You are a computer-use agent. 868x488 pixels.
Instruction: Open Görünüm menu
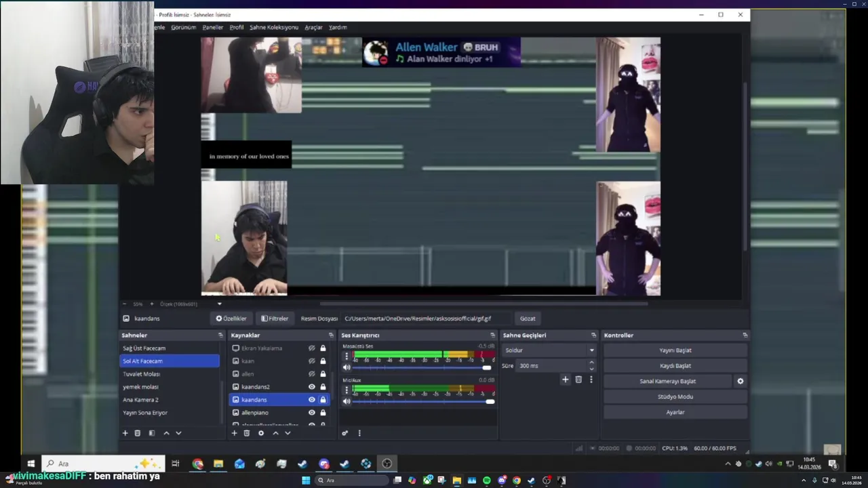(x=183, y=27)
